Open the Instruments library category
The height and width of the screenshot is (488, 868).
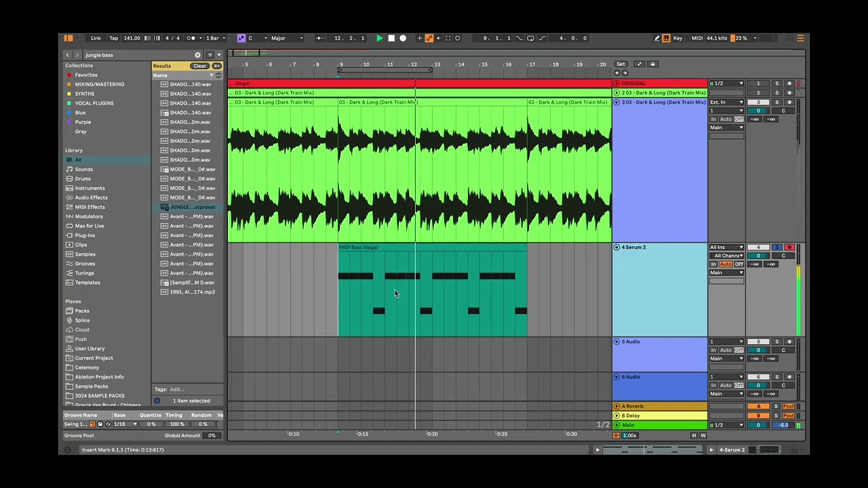tap(90, 188)
